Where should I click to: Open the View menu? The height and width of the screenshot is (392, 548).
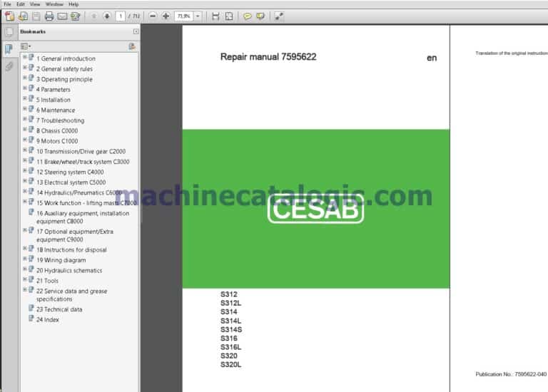35,4
